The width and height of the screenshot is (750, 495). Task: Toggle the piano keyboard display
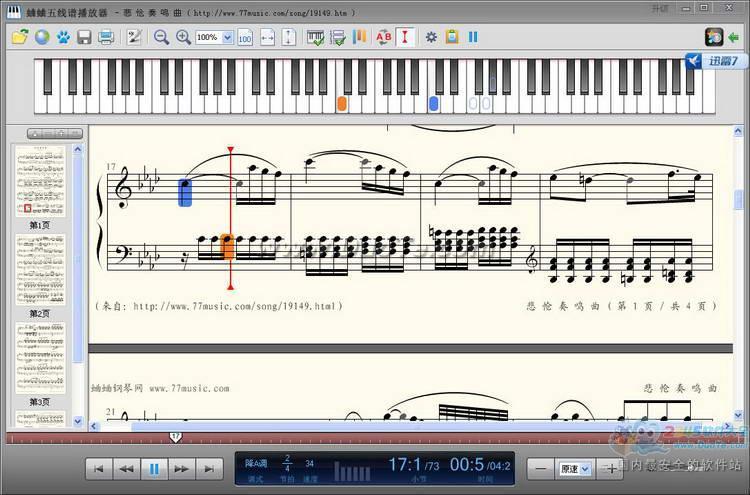[x=315, y=37]
